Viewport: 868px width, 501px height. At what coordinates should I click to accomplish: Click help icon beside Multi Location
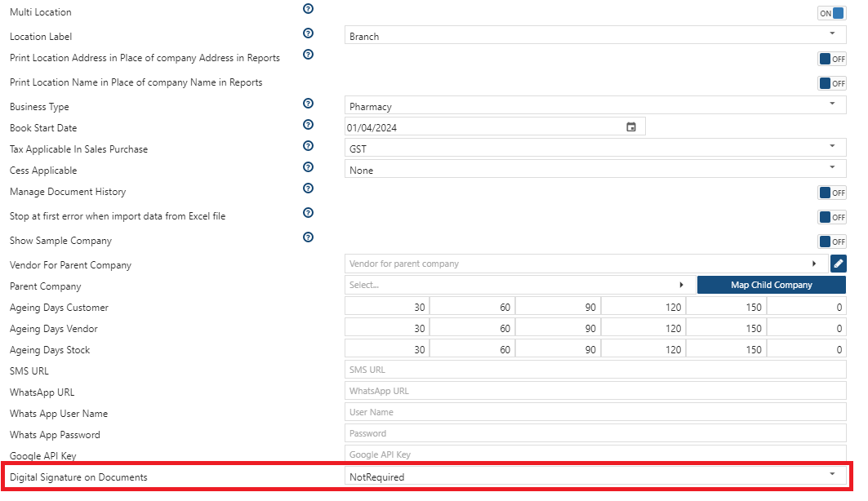click(x=309, y=9)
